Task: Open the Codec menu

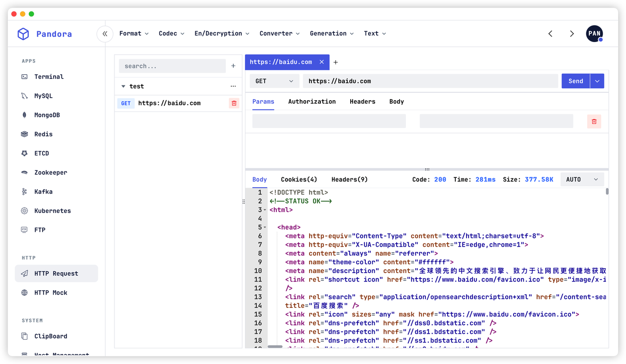Action: [x=171, y=33]
